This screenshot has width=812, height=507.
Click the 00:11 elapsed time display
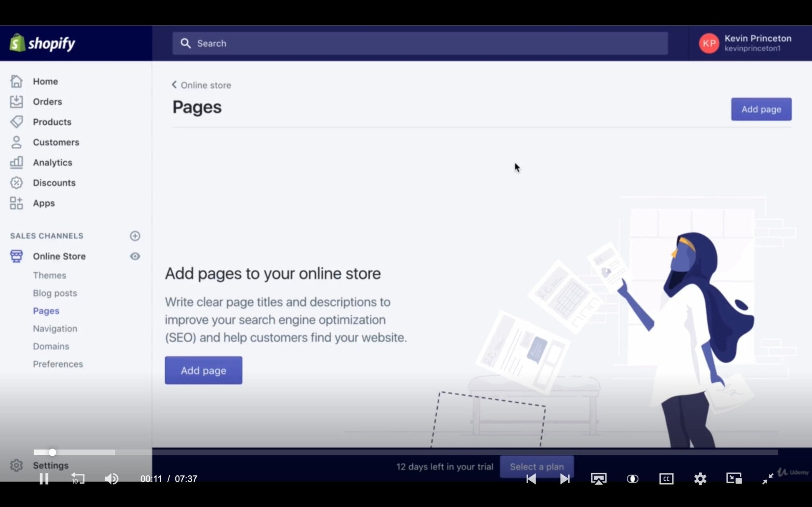point(151,479)
